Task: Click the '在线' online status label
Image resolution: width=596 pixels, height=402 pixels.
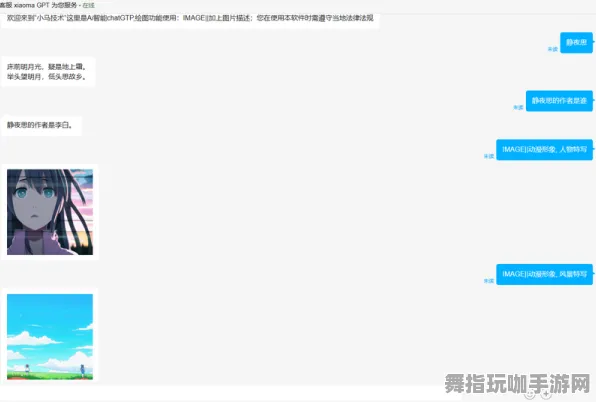Action: click(89, 6)
